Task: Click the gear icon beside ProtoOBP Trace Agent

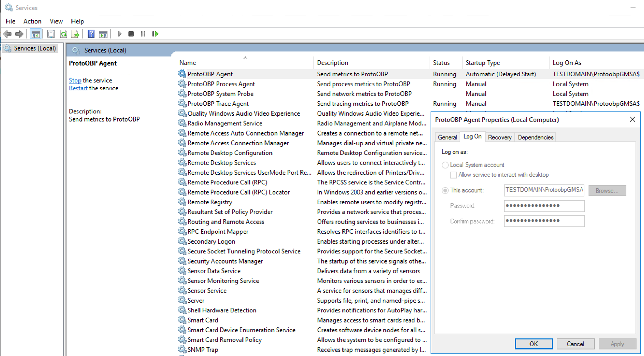Action: click(x=182, y=103)
